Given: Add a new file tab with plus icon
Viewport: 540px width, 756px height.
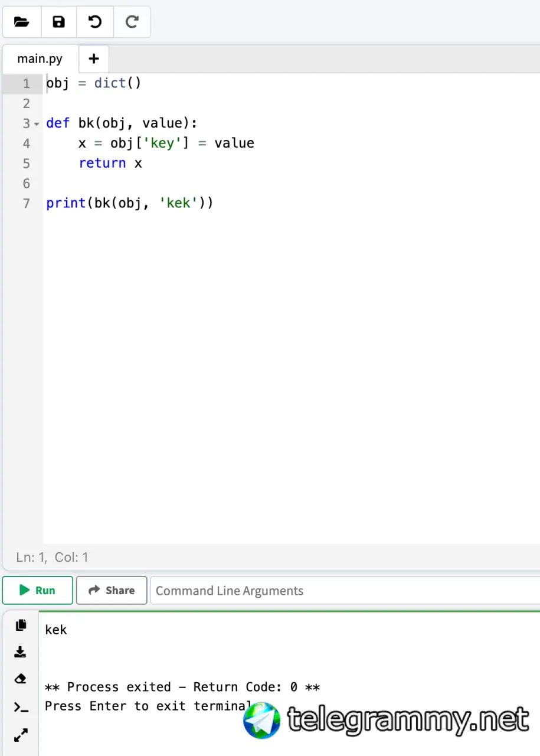Looking at the screenshot, I should coord(94,58).
